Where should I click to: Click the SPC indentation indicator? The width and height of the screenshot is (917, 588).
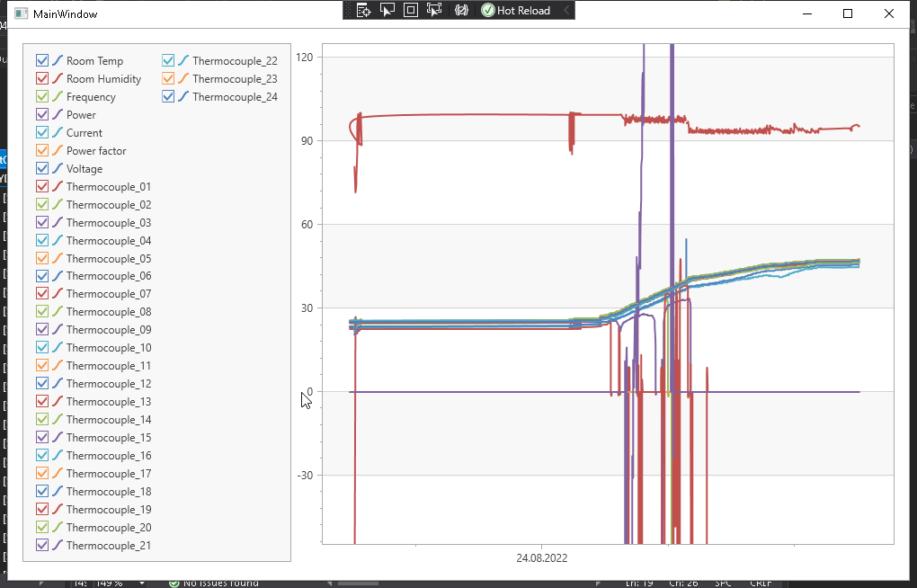(722, 582)
